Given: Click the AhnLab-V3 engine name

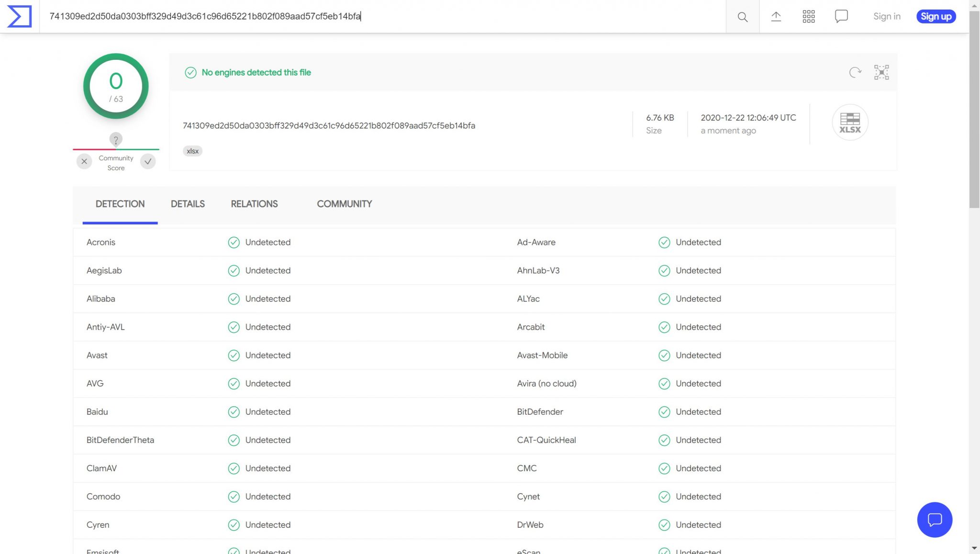Looking at the screenshot, I should point(538,270).
